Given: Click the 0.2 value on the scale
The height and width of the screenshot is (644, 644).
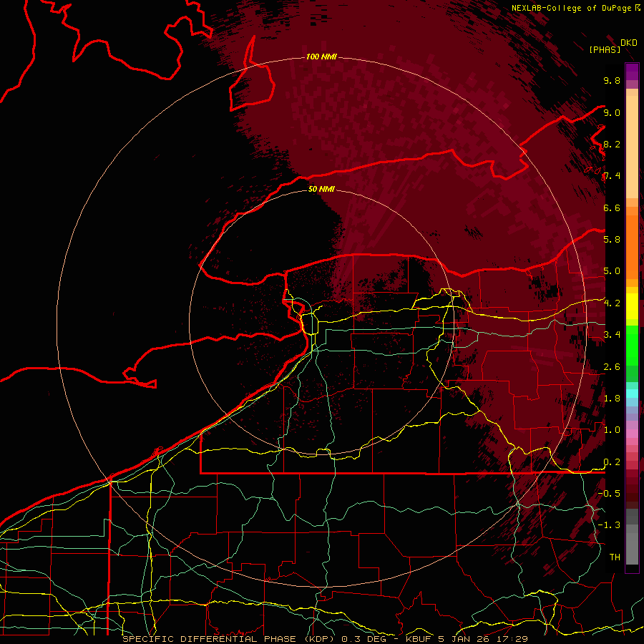Looking at the screenshot, I should (612, 462).
